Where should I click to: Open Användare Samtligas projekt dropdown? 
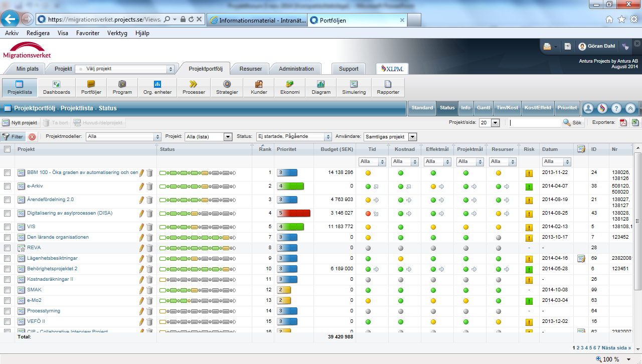point(391,136)
